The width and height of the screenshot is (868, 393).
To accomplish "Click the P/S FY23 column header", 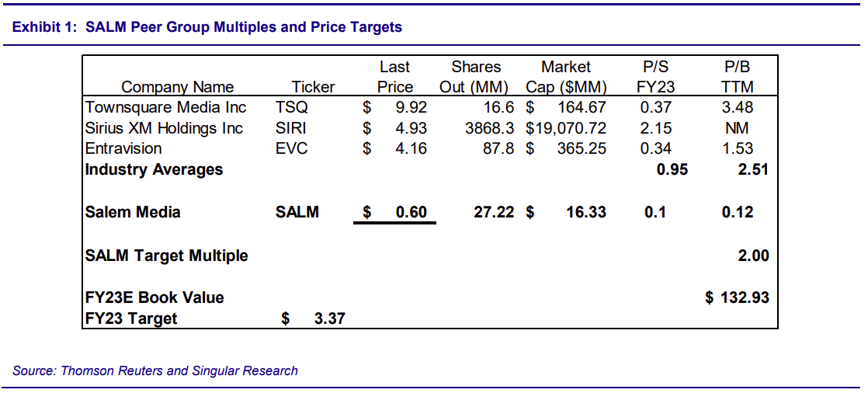I will pyautogui.click(x=655, y=77).
